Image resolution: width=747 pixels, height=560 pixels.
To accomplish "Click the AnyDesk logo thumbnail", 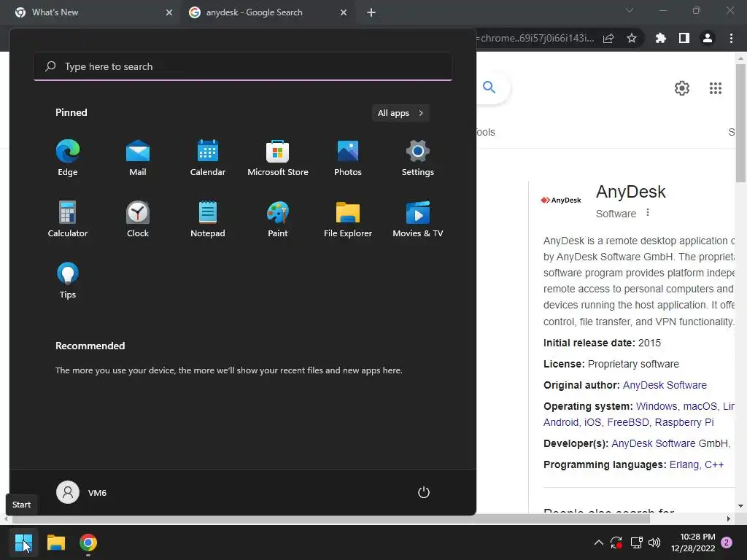I will [561, 200].
